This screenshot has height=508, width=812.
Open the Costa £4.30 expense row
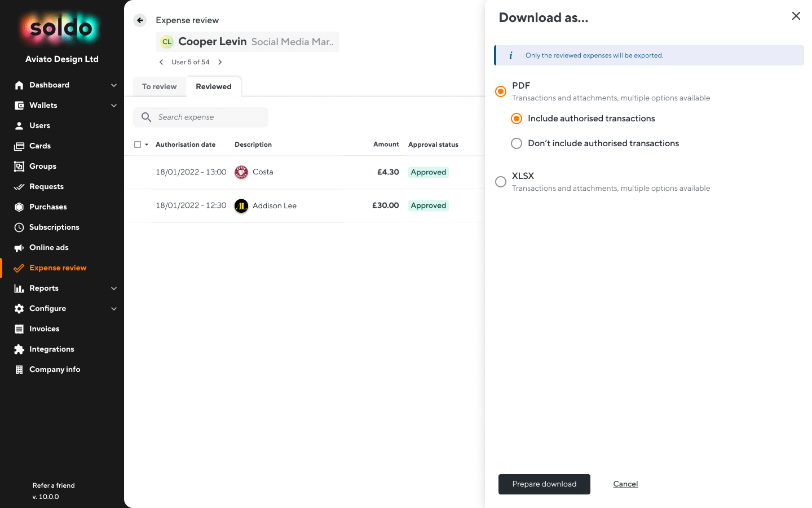[x=304, y=172]
